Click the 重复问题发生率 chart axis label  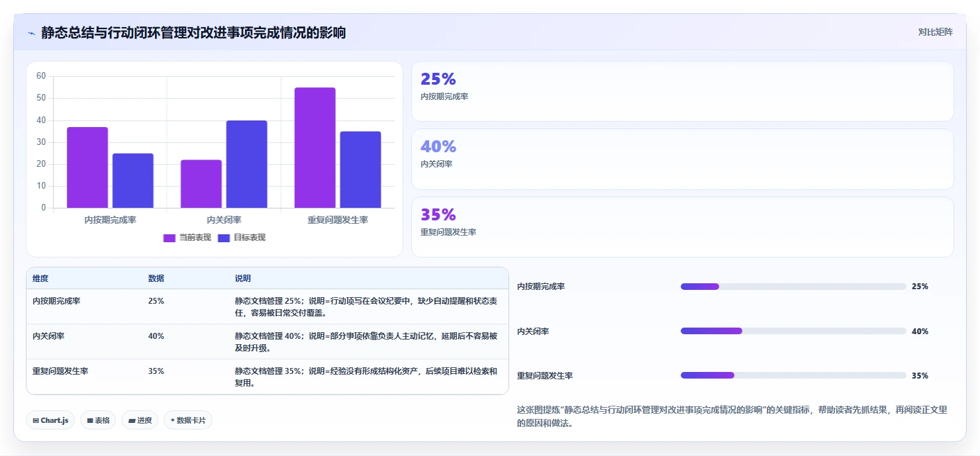point(338,220)
